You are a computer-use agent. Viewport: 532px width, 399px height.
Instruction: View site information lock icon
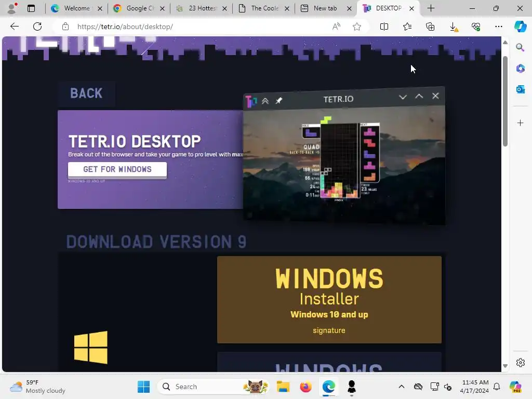pos(65,26)
